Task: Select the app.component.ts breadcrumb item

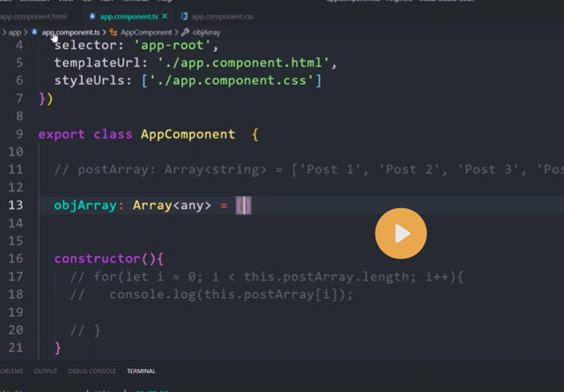Action: pyautogui.click(x=70, y=33)
